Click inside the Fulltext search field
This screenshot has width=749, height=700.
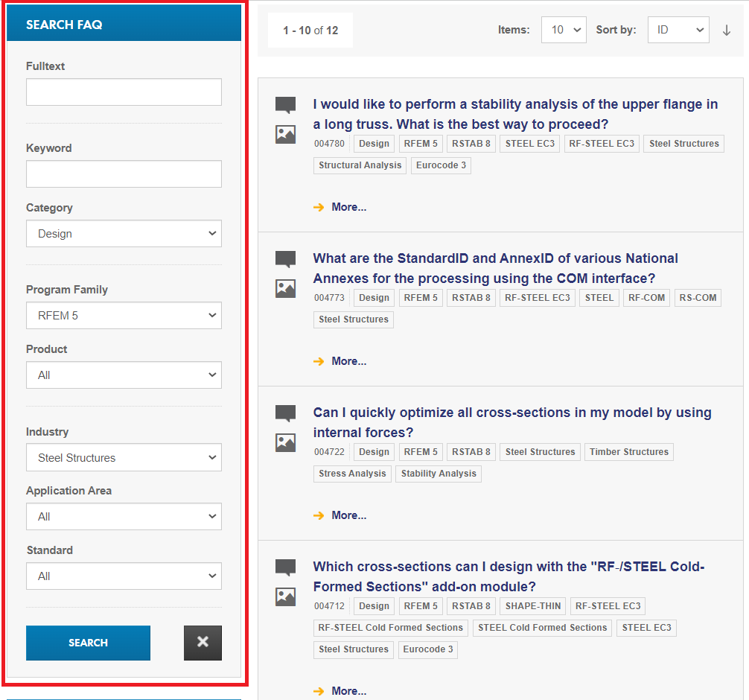coord(124,92)
